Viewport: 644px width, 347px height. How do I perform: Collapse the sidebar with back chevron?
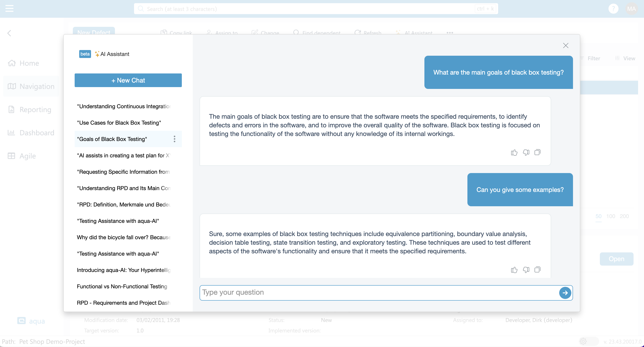[9, 33]
